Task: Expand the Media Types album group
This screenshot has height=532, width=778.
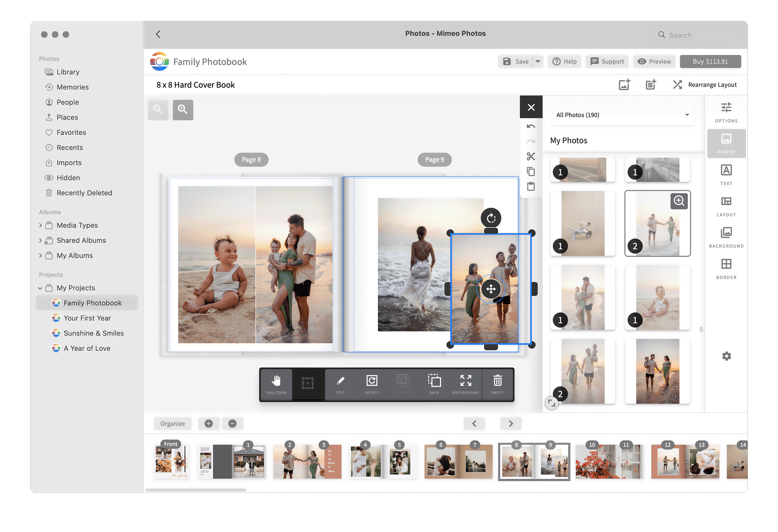Action: click(40, 225)
